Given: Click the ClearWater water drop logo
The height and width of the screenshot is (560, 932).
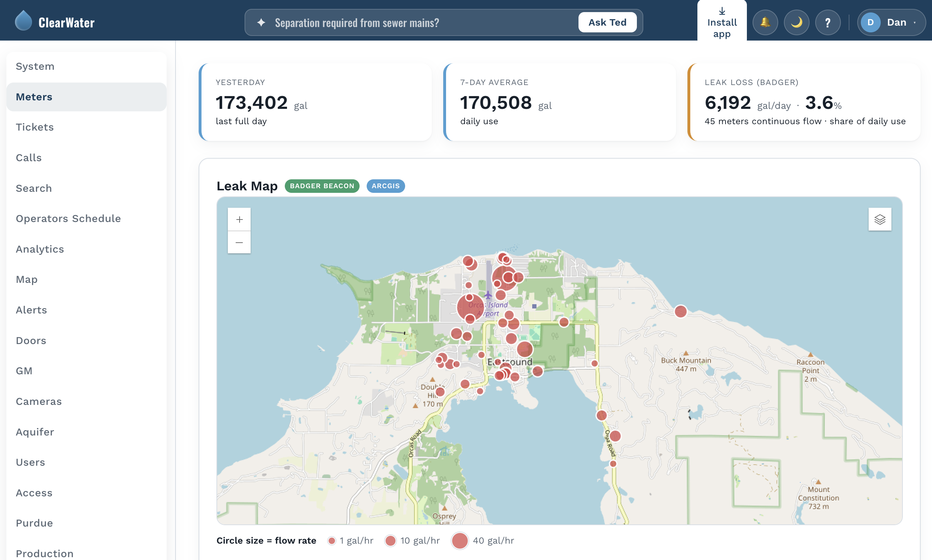Looking at the screenshot, I should [23, 21].
